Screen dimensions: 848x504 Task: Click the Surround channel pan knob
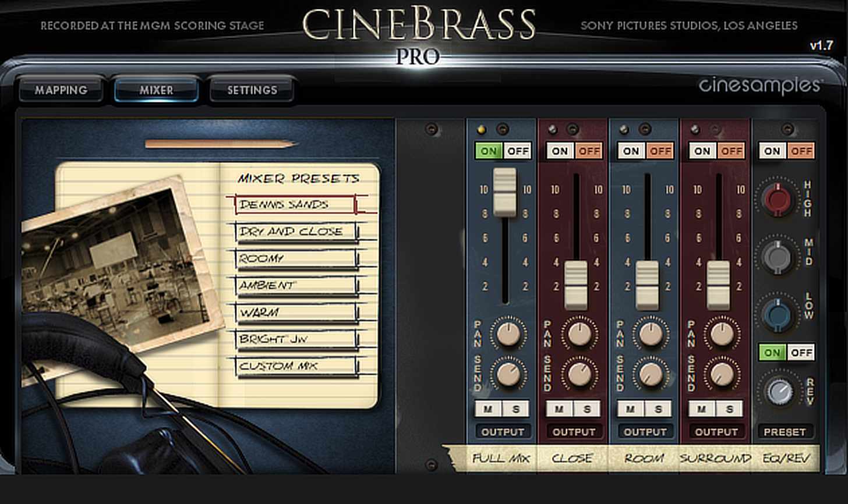point(722,334)
